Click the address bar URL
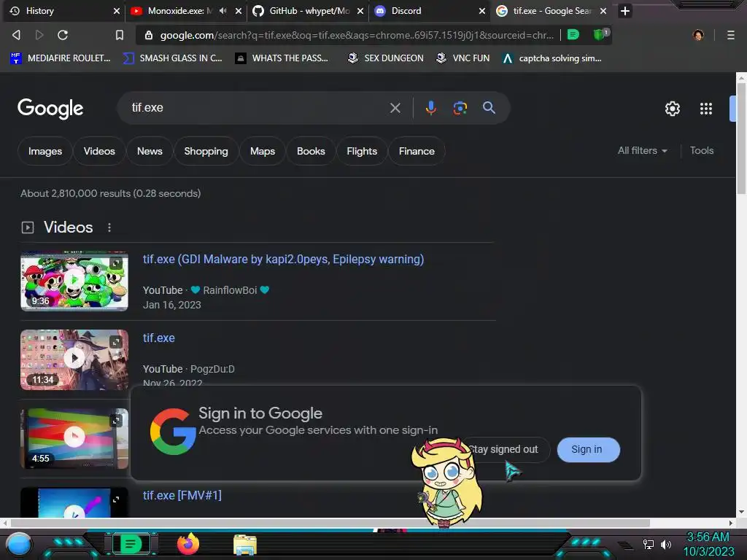 point(356,35)
